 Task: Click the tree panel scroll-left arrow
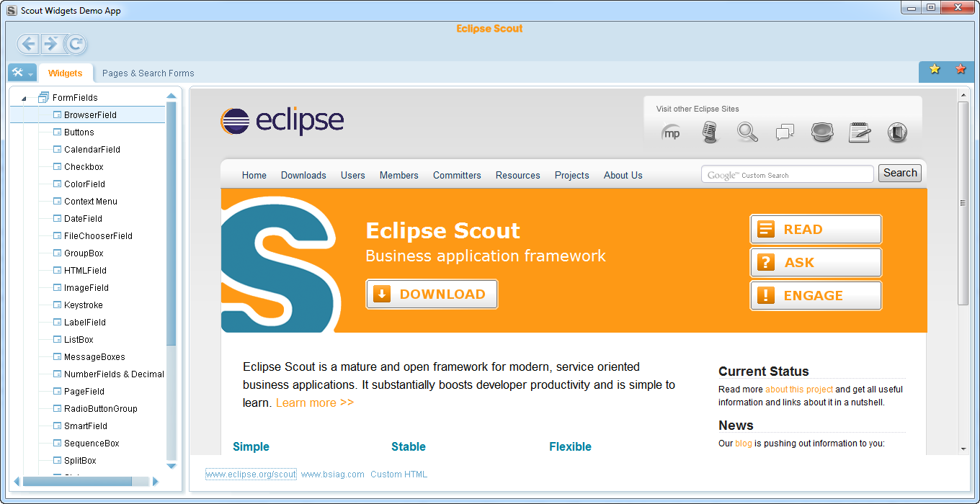click(17, 481)
